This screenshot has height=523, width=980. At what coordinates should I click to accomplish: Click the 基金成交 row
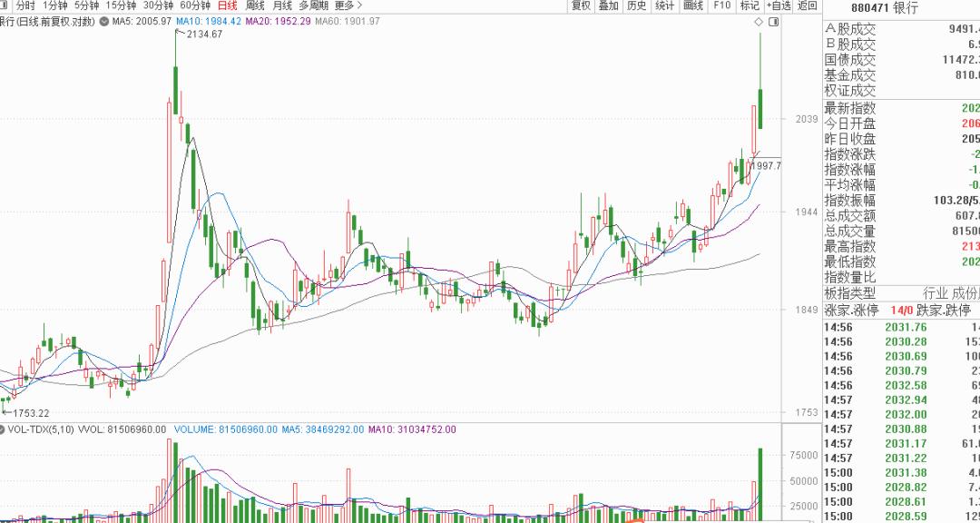(x=901, y=75)
